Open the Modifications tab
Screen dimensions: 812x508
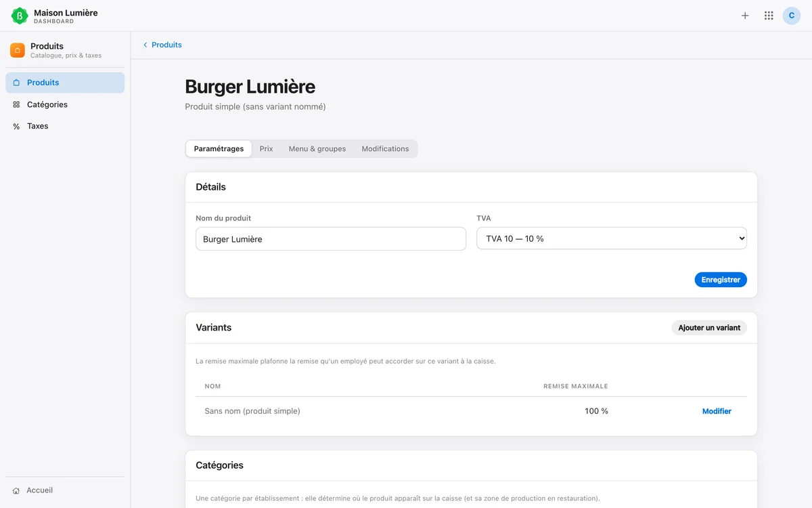point(385,149)
